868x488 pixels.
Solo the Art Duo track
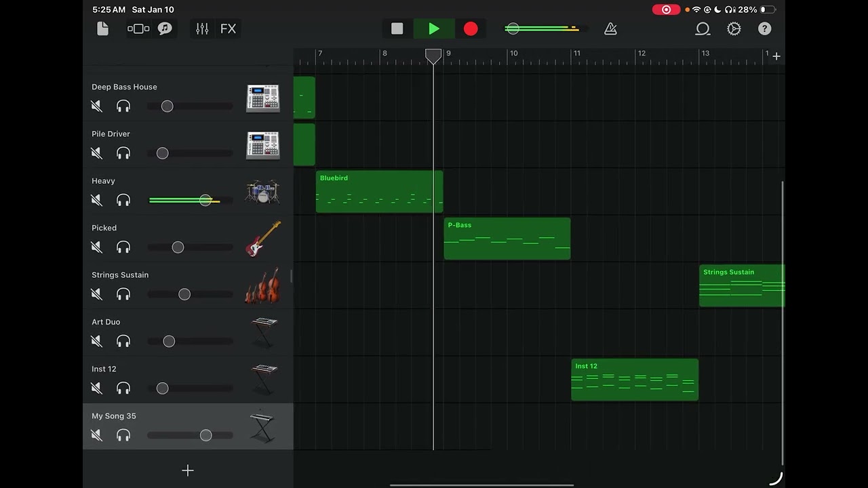tap(123, 342)
